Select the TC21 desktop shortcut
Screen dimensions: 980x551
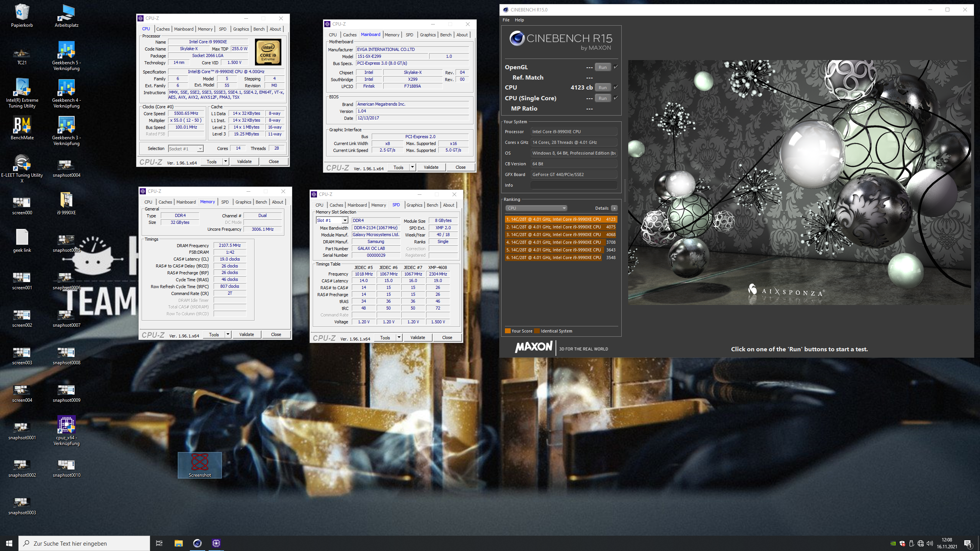pos(22,55)
